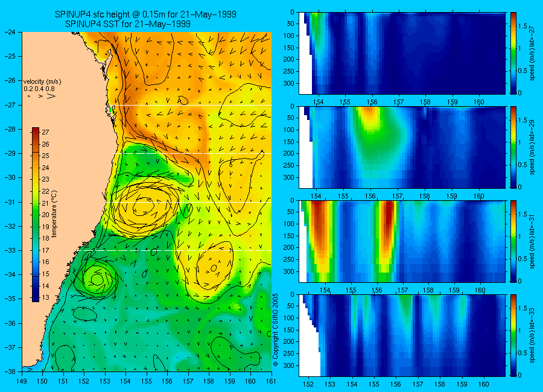Click the speed colorbar beside lat=-29 section
Screen dimensions: 543x392
coord(513,147)
